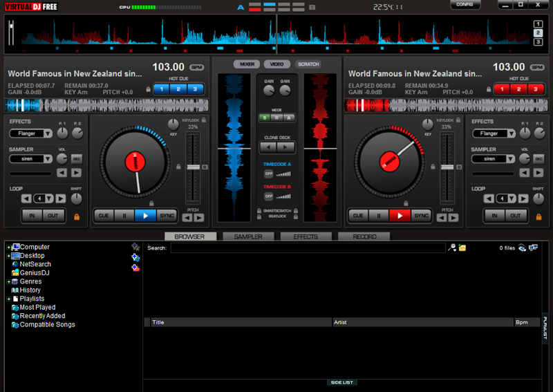Trigger left deck hot cue 1

coord(162,89)
